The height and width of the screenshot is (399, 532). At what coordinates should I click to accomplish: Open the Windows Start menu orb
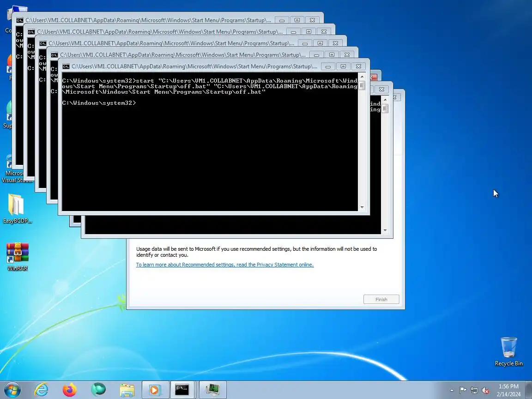coord(12,389)
